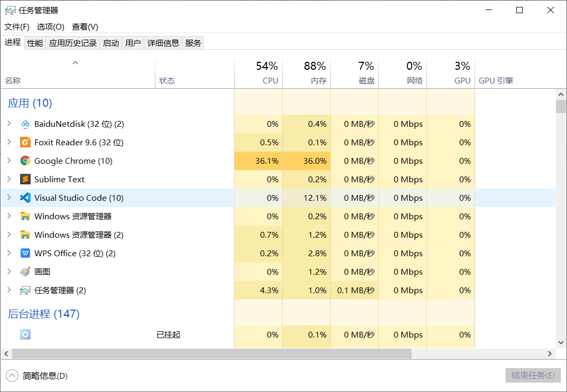
Task: Open the 文件(F) menu
Action: (x=16, y=27)
